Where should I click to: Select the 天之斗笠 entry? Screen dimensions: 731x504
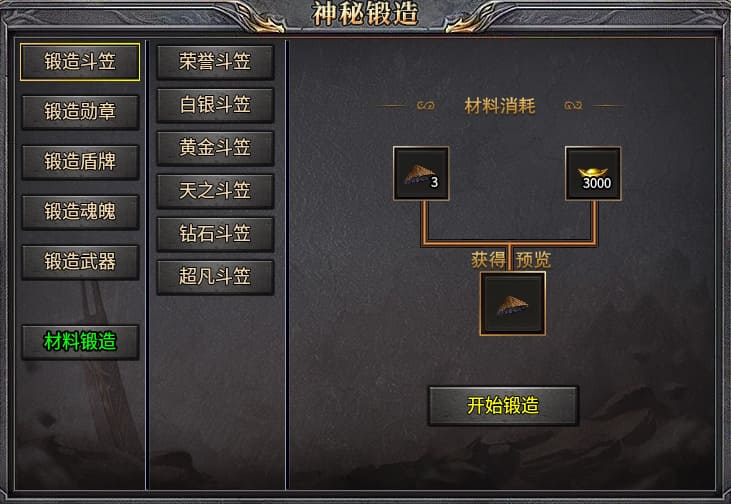click(x=215, y=191)
